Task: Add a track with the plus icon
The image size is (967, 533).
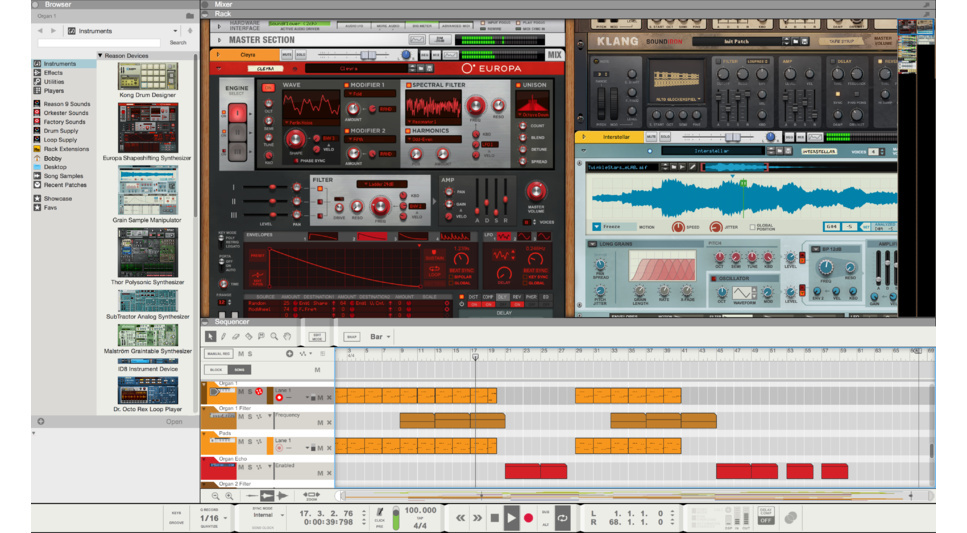Action: pyautogui.click(x=289, y=353)
